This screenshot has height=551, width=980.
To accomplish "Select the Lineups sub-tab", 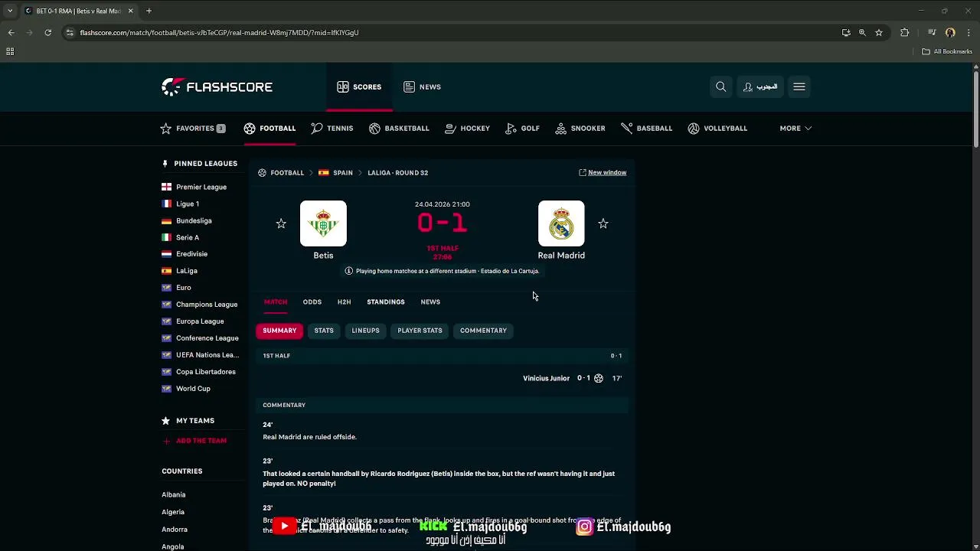I will [x=365, y=331].
